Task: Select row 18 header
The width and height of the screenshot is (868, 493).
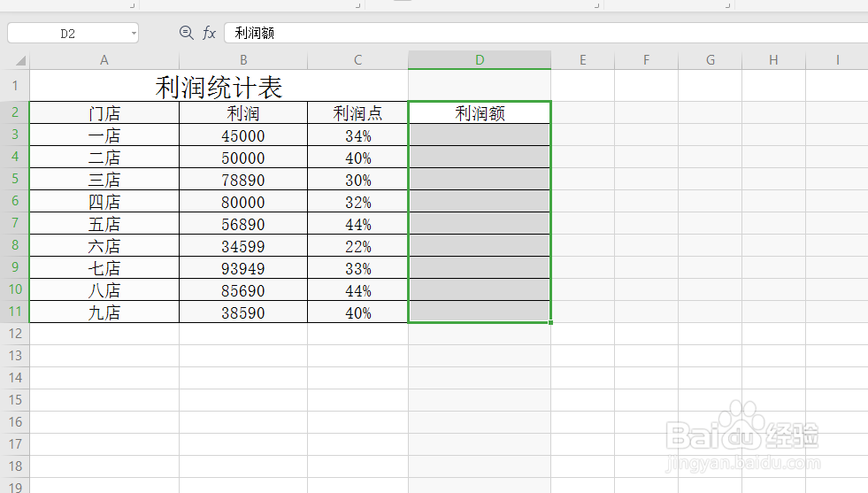Action: [x=15, y=466]
